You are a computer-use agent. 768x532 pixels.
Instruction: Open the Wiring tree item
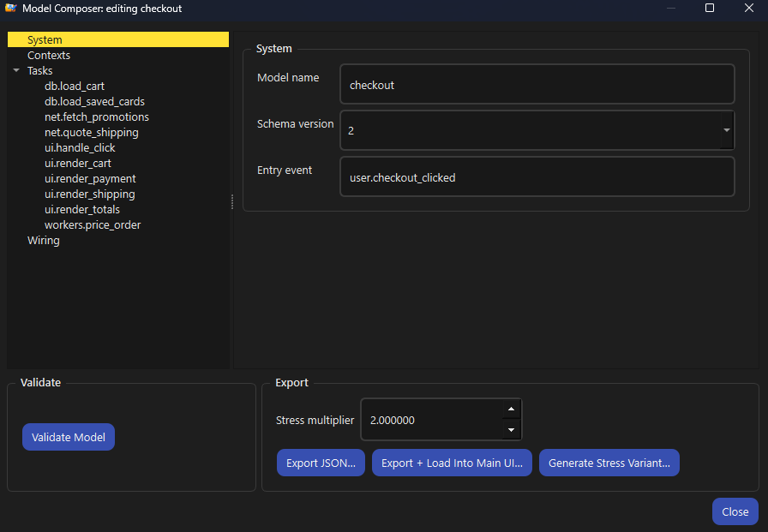click(44, 241)
